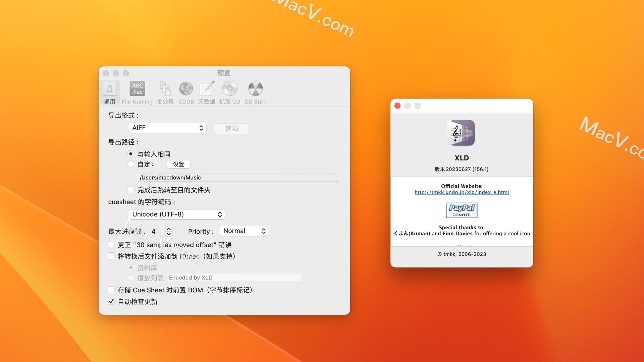
Task: Select the 播放列表 playlist radio button
Action: coord(131,278)
